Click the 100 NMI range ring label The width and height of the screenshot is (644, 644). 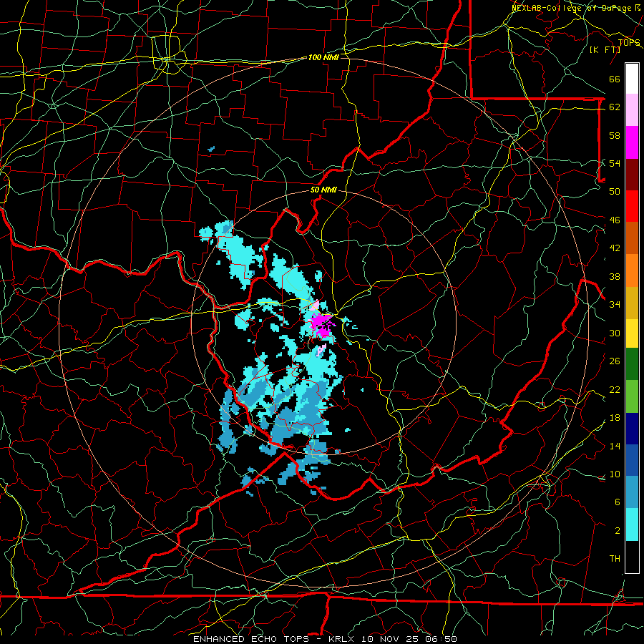323,57
